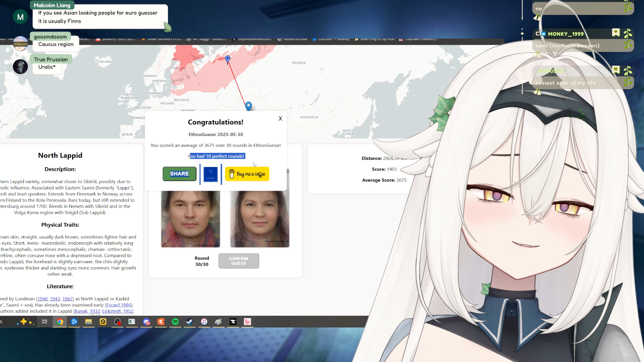
Task: Open File Explorer from the taskbar
Action: 89,322
